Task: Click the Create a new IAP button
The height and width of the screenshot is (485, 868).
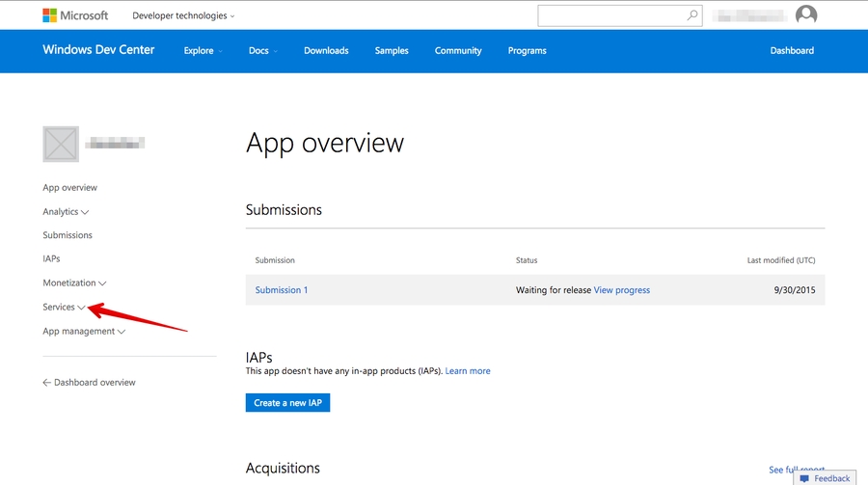Action: point(287,403)
